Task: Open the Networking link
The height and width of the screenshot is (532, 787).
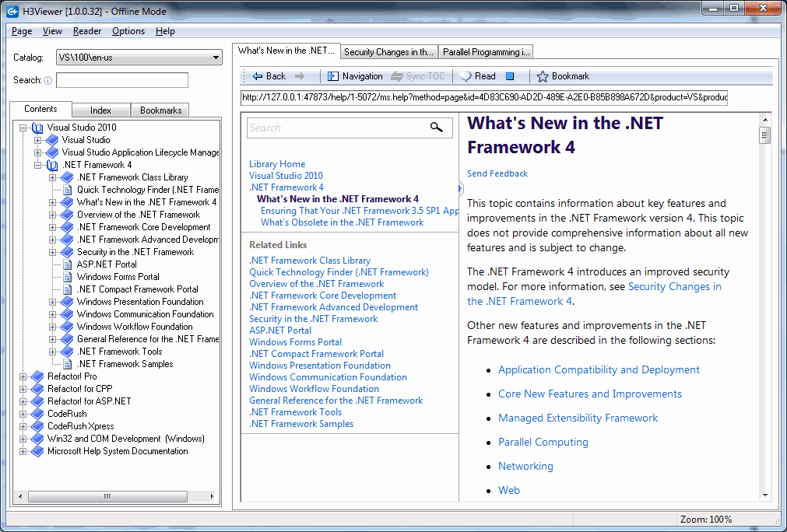Action: [x=525, y=466]
